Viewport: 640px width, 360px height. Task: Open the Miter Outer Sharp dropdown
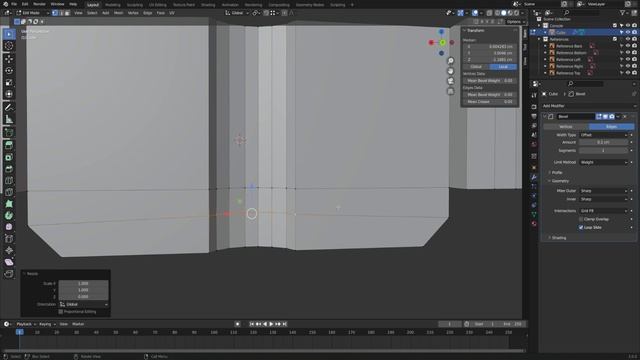[604, 191]
